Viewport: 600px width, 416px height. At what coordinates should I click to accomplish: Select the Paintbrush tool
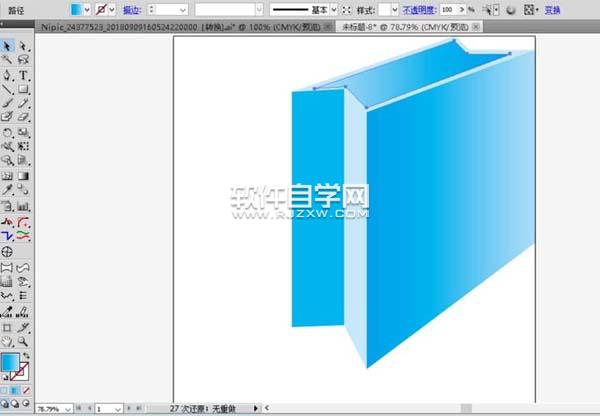coord(7,103)
